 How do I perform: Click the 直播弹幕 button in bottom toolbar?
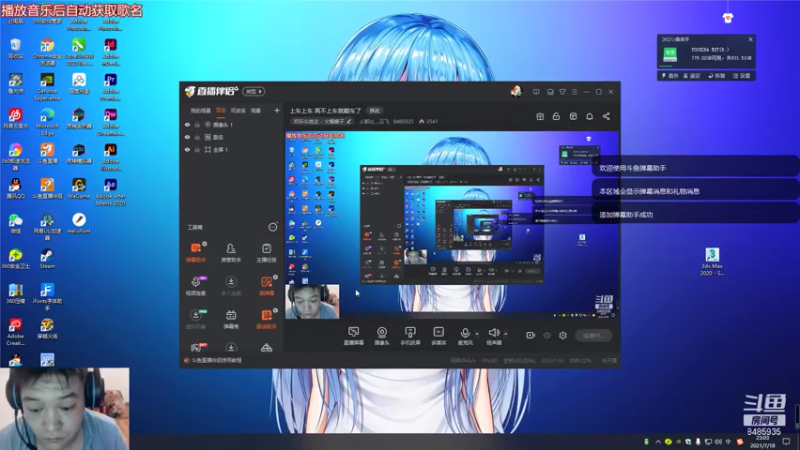point(354,336)
